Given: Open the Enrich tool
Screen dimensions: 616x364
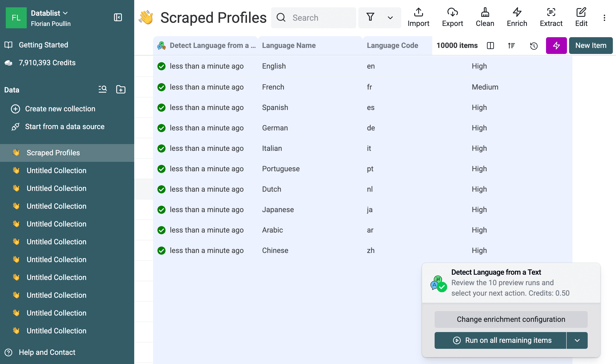Looking at the screenshot, I should pos(517,18).
